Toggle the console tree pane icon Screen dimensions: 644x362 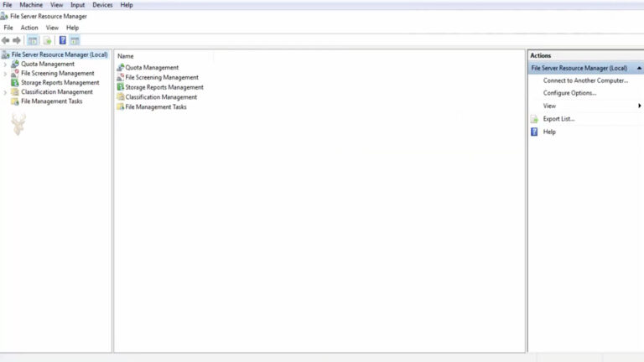(x=33, y=40)
